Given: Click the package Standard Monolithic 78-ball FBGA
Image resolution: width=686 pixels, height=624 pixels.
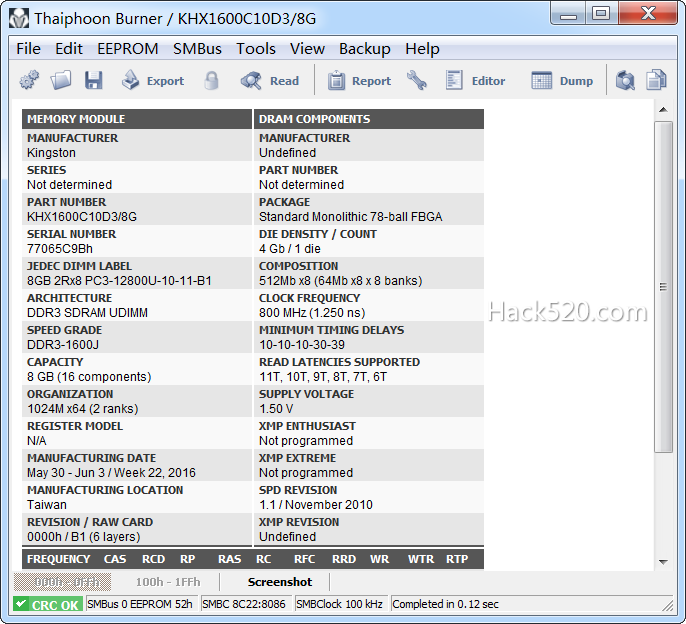Looking at the screenshot, I should tap(350, 217).
